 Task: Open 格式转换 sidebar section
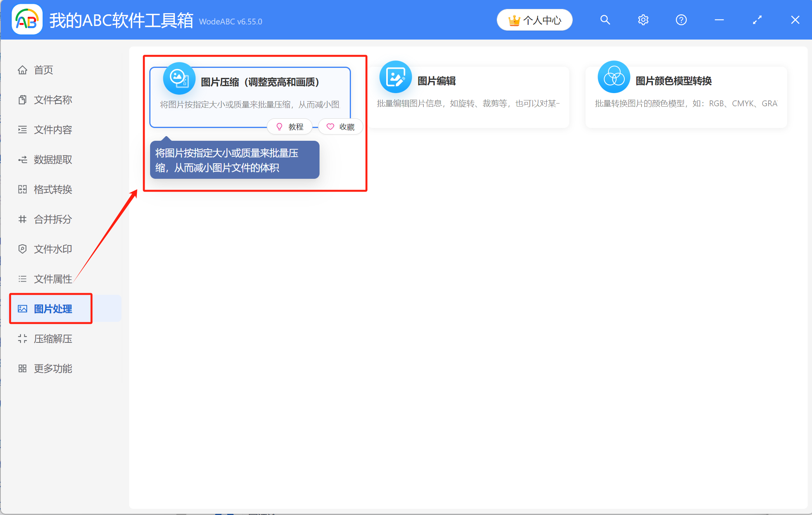[53, 189]
